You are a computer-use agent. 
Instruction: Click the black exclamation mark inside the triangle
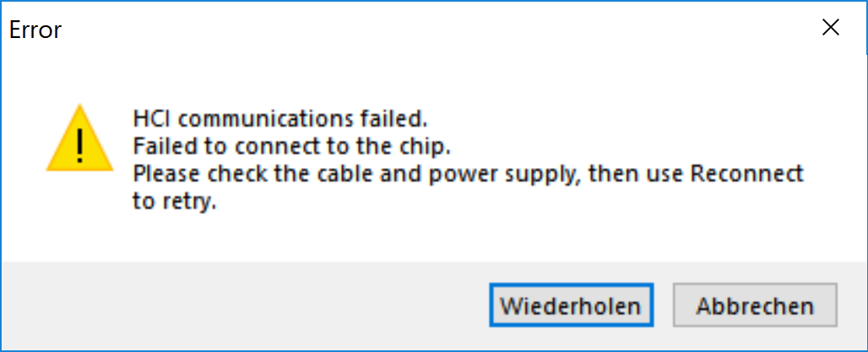tap(79, 144)
